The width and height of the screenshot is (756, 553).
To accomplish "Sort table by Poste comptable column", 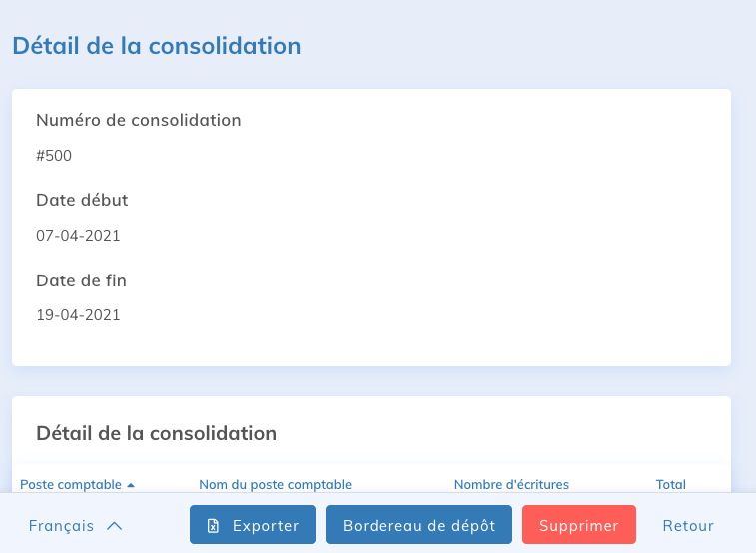I will (70, 485).
